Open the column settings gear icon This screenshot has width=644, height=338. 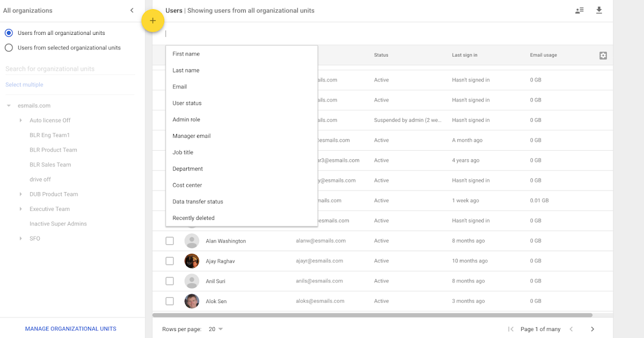(x=603, y=55)
